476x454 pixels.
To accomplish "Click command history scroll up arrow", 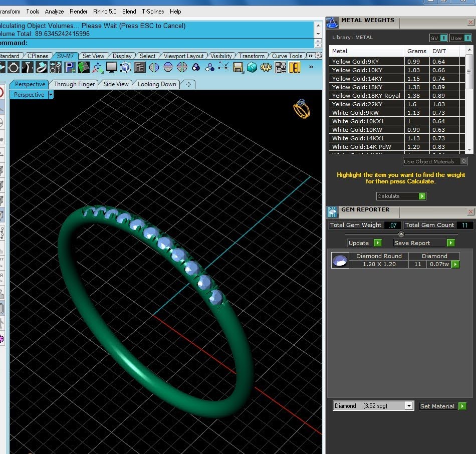I will [318, 26].
